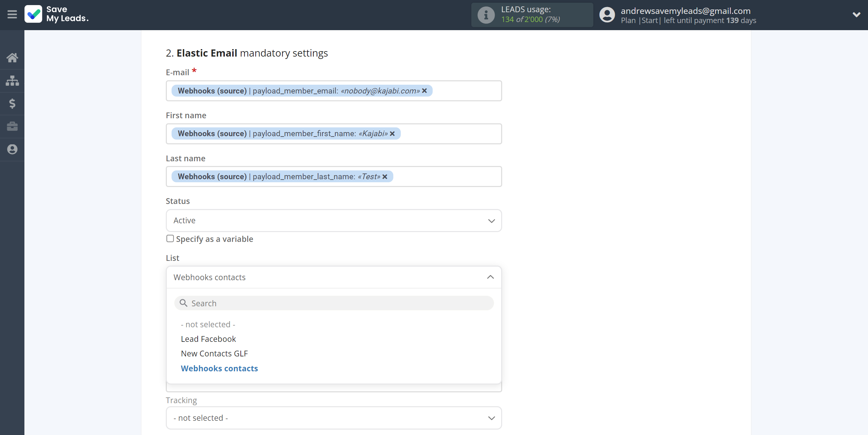Select Lead Facebook from the list options
868x435 pixels.
click(x=208, y=338)
